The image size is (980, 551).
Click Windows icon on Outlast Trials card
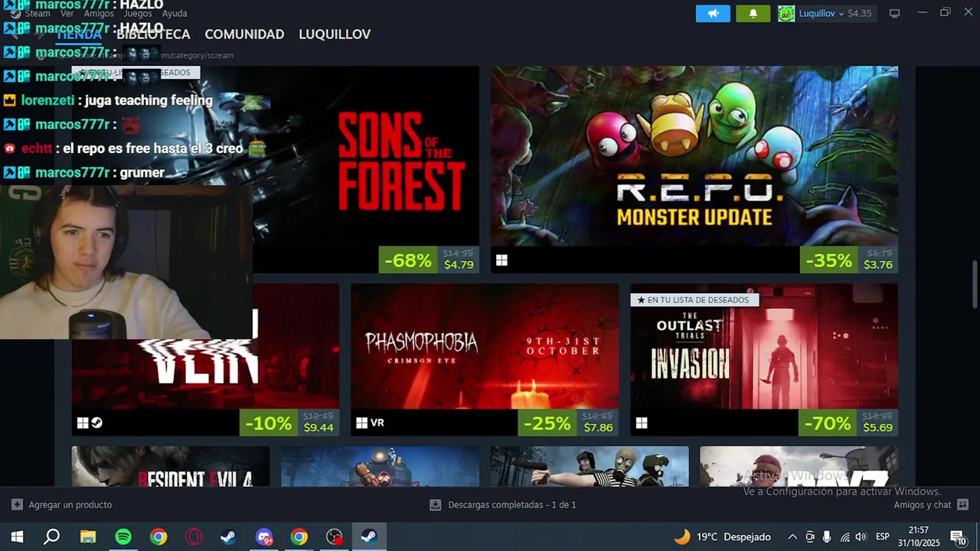(x=642, y=422)
